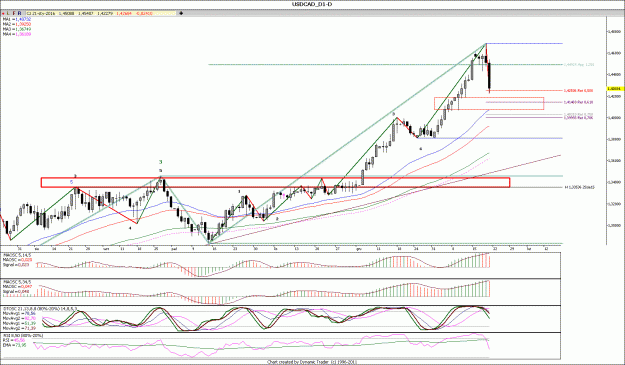Click the DTOSC indicator title
The image size is (625, 365).
(x=40, y=309)
